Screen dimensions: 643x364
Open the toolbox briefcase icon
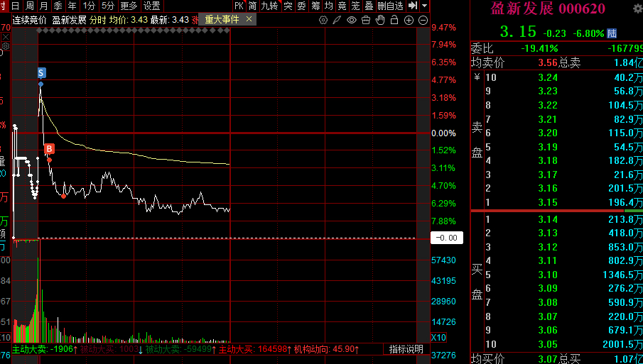point(366,20)
